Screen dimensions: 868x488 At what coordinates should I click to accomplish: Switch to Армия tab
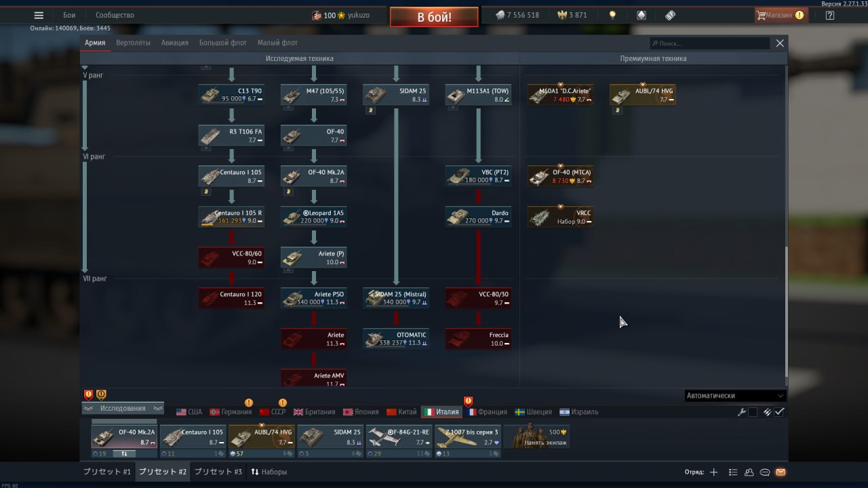tap(95, 43)
